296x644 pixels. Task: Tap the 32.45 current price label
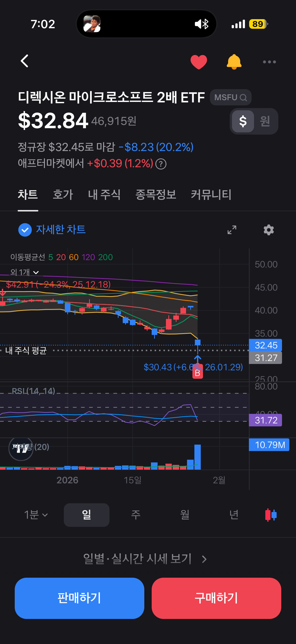pos(265,345)
